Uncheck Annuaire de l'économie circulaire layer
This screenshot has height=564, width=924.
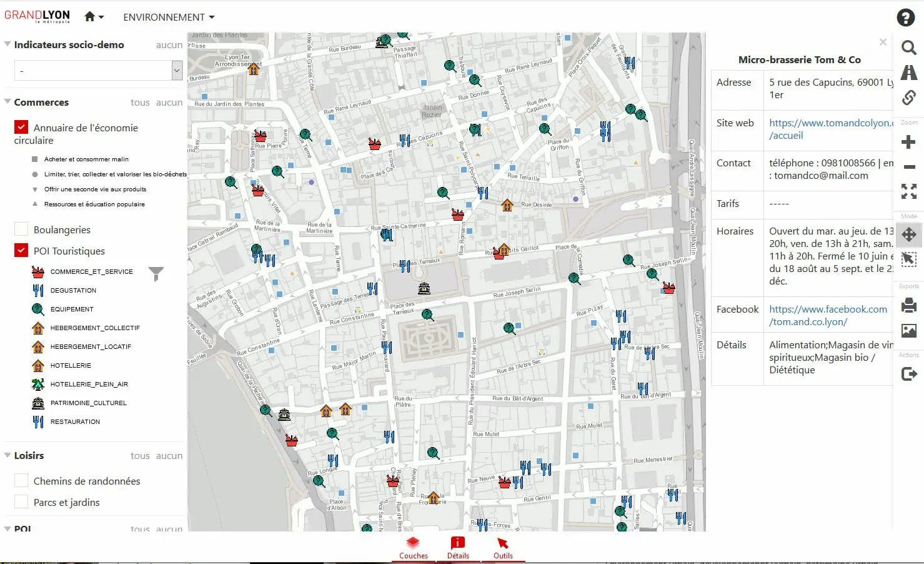(21, 128)
